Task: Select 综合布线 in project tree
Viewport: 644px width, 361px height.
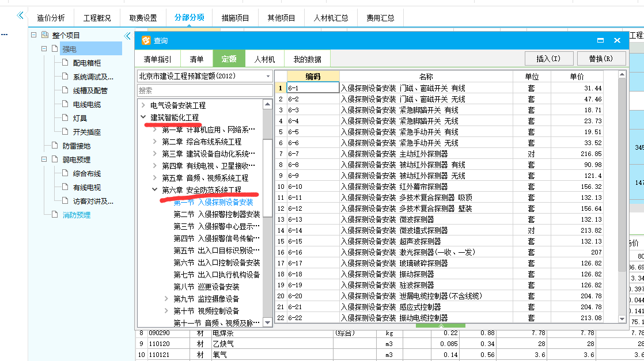Action: coord(86,173)
